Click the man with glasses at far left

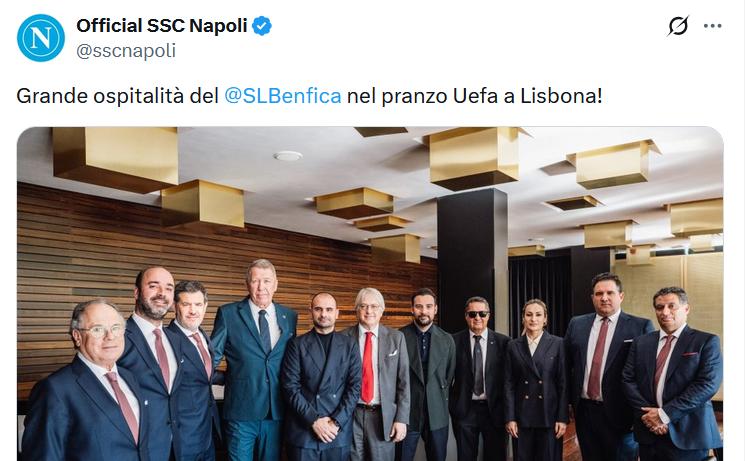coord(86,381)
